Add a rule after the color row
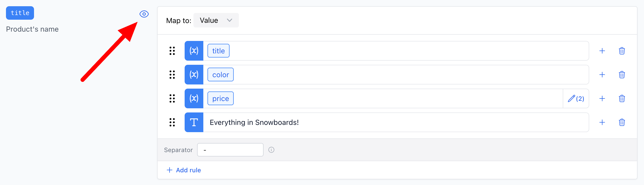 (x=602, y=75)
